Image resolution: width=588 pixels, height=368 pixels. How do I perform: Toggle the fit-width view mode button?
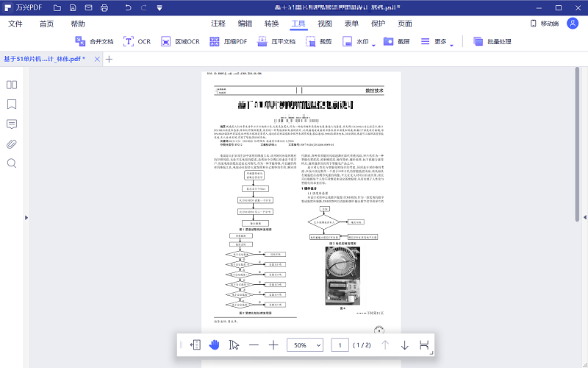coord(424,344)
